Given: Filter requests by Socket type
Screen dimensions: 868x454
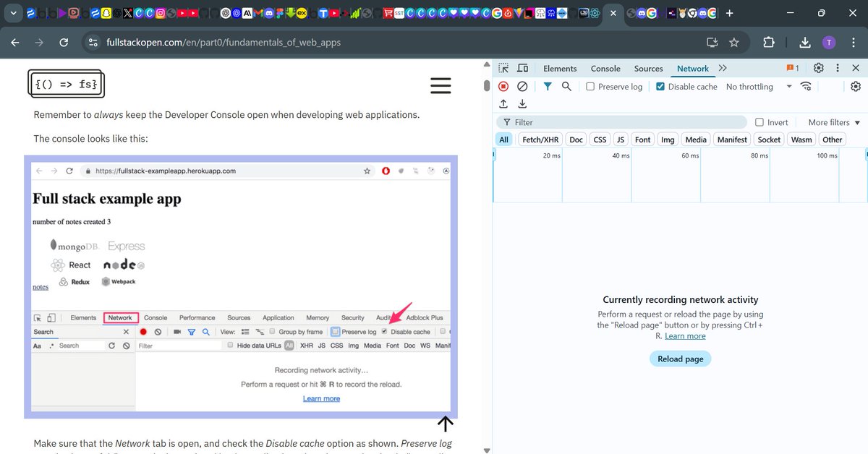Looking at the screenshot, I should click(x=769, y=140).
